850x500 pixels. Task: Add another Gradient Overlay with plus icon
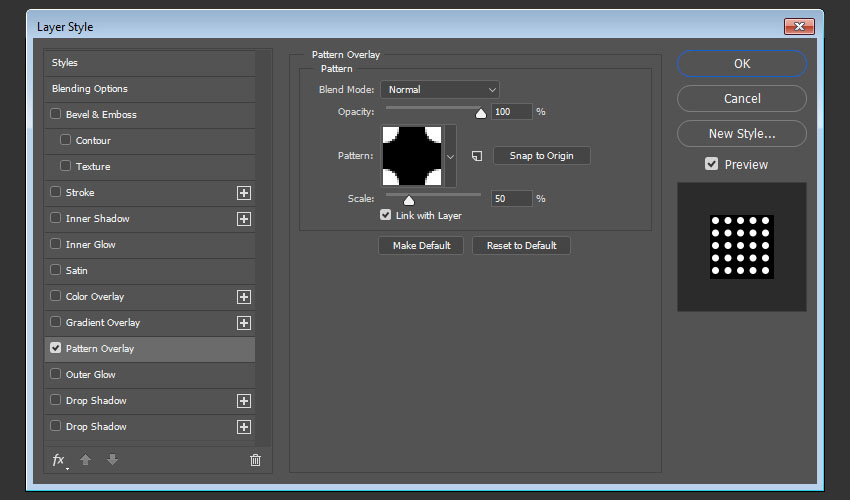tap(243, 323)
